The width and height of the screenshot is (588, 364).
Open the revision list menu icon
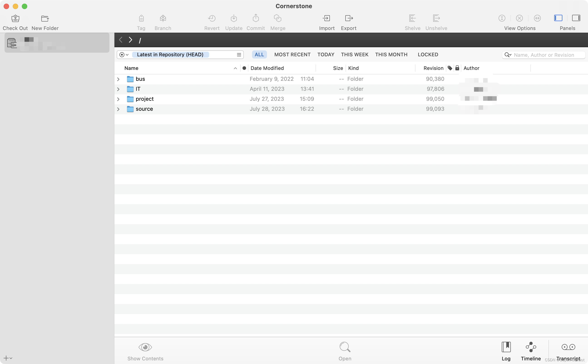click(239, 55)
